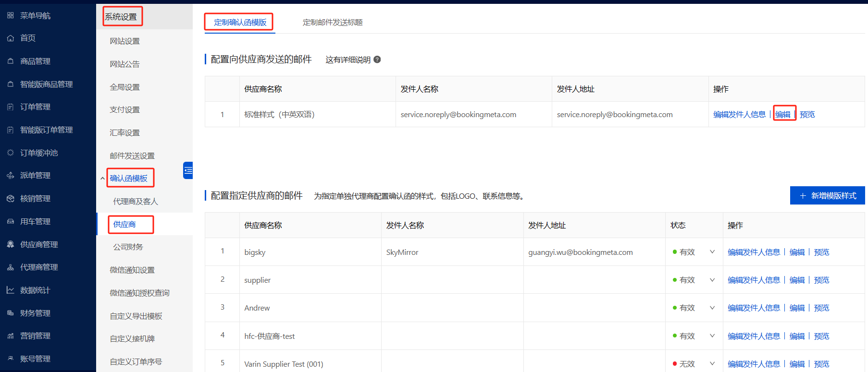This screenshot has height=372, width=868.
Task: Click 编辑发件人信息 for bigsky row
Action: 754,252
